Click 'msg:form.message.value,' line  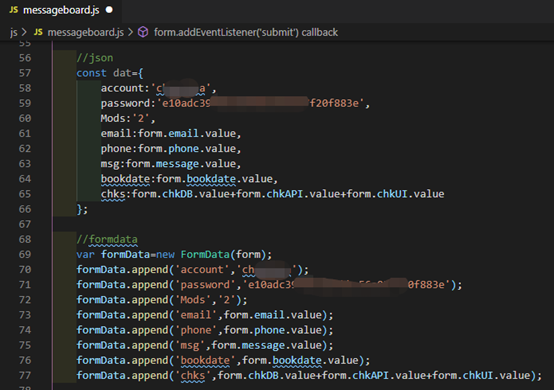tap(171, 164)
